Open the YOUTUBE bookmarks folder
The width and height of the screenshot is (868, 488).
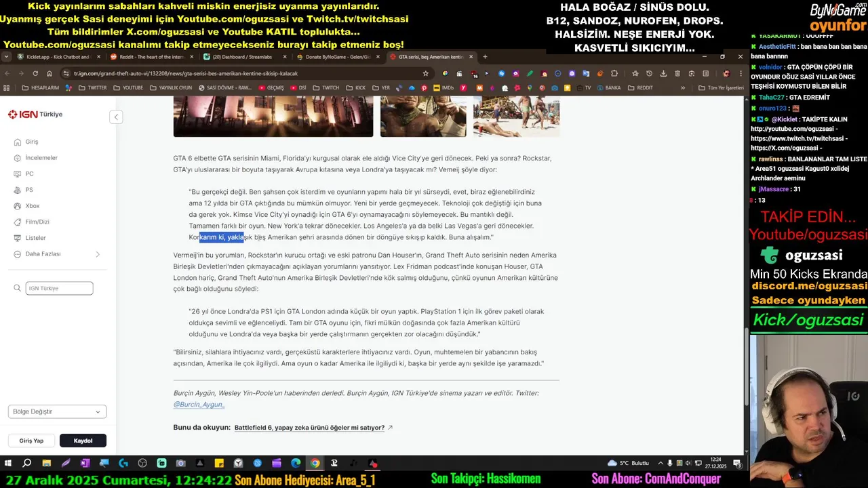128,87
